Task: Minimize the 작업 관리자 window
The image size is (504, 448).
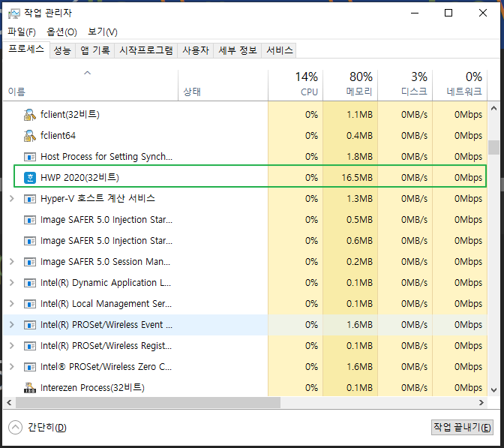Action: pyautogui.click(x=415, y=14)
